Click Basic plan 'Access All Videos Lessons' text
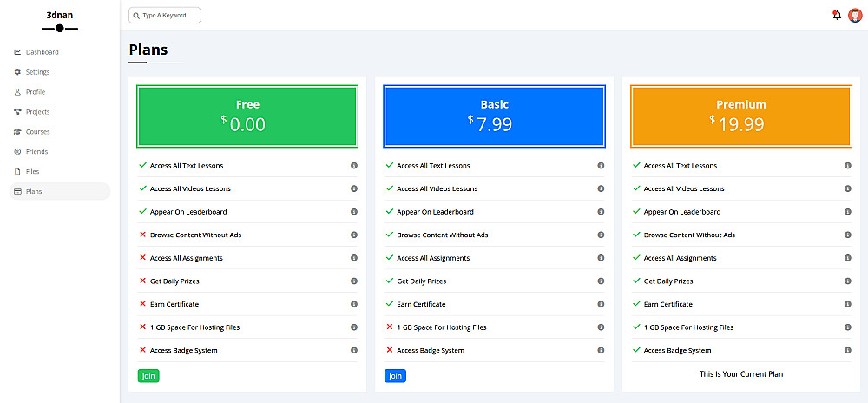 [437, 188]
